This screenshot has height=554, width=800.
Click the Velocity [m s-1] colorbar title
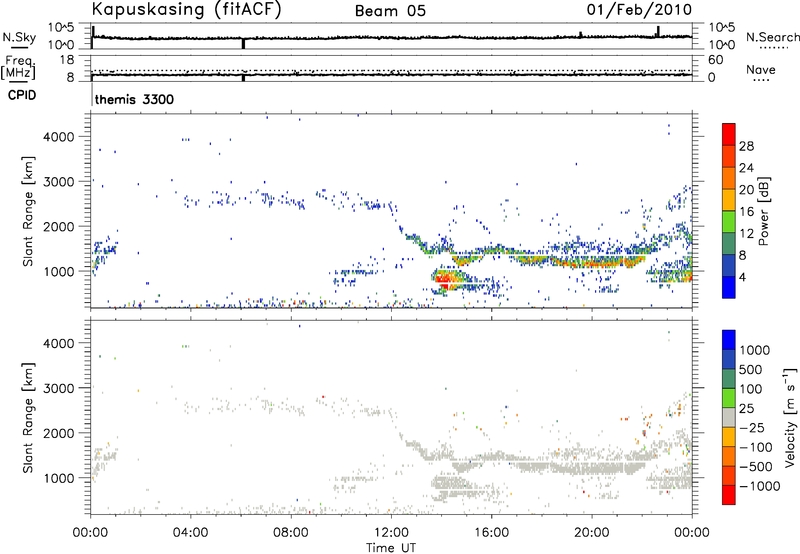point(790,417)
